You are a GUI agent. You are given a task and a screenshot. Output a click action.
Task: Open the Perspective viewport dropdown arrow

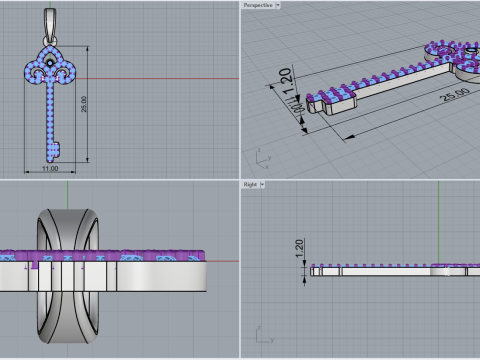click(278, 5)
